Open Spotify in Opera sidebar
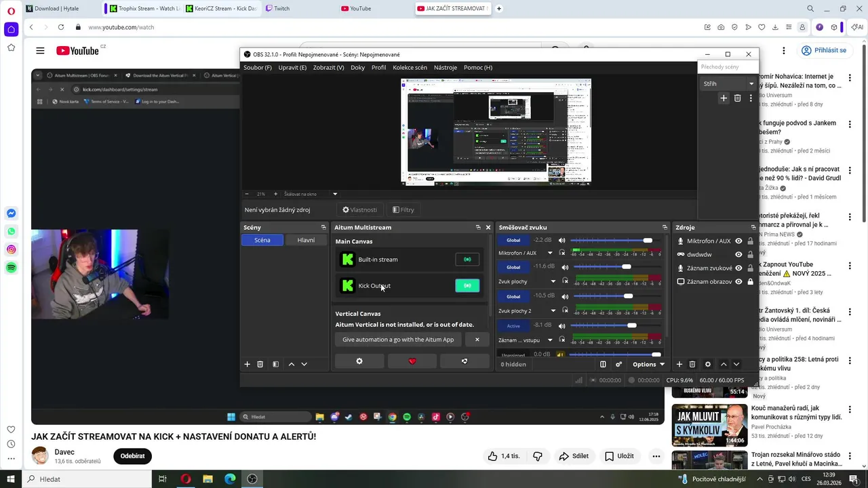This screenshot has width=868, height=488. [x=11, y=268]
